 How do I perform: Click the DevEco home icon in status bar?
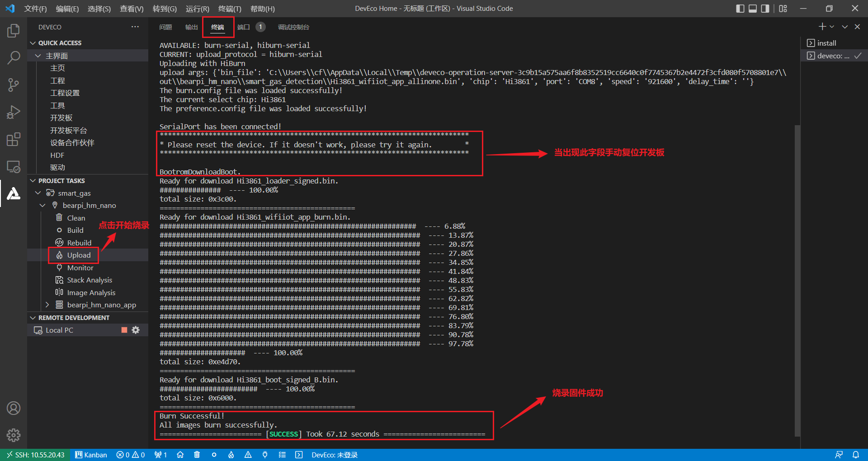(x=180, y=455)
